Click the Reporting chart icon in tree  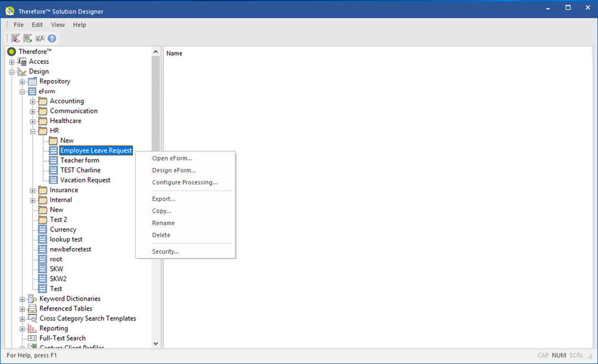(33, 328)
